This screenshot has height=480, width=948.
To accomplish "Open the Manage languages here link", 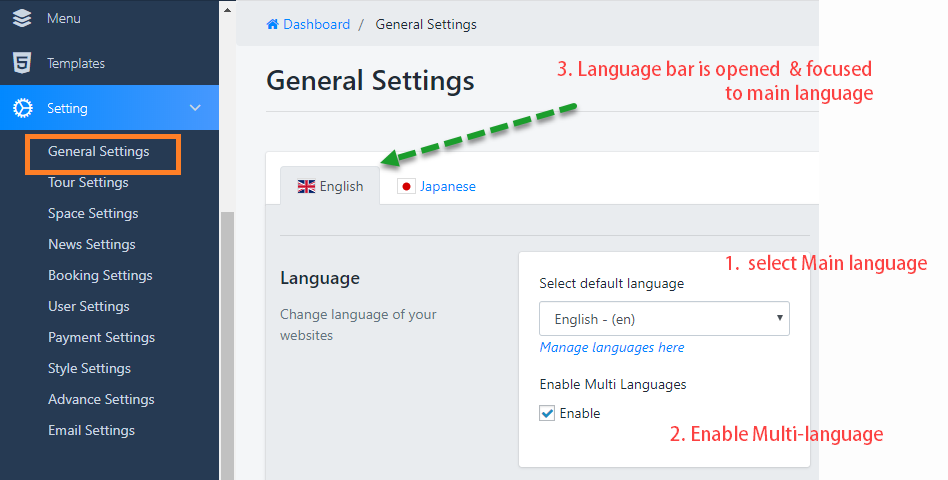I will [x=612, y=347].
